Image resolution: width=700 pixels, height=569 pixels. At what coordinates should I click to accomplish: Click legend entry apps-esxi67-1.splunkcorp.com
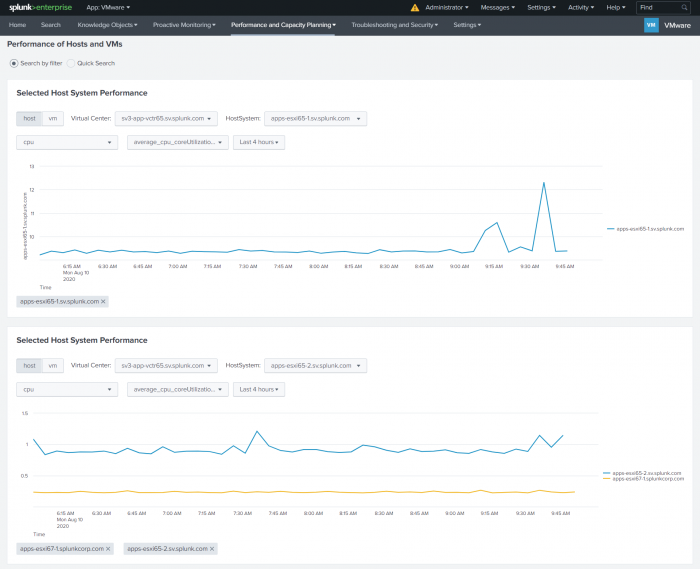pyautogui.click(x=643, y=479)
